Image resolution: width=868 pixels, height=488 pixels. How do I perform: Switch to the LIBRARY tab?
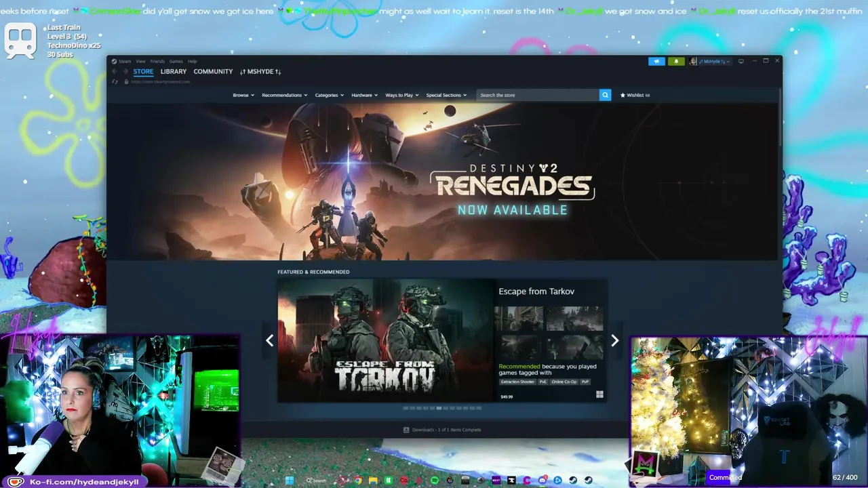pos(174,71)
